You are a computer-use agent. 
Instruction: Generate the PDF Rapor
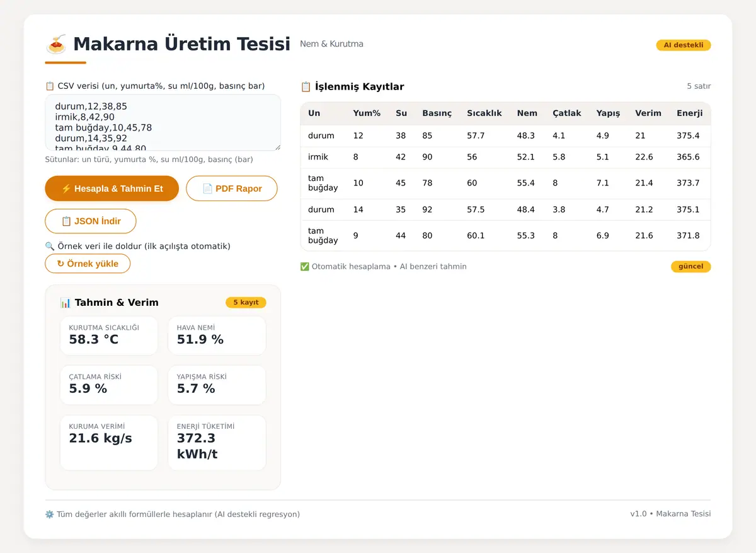click(x=232, y=189)
